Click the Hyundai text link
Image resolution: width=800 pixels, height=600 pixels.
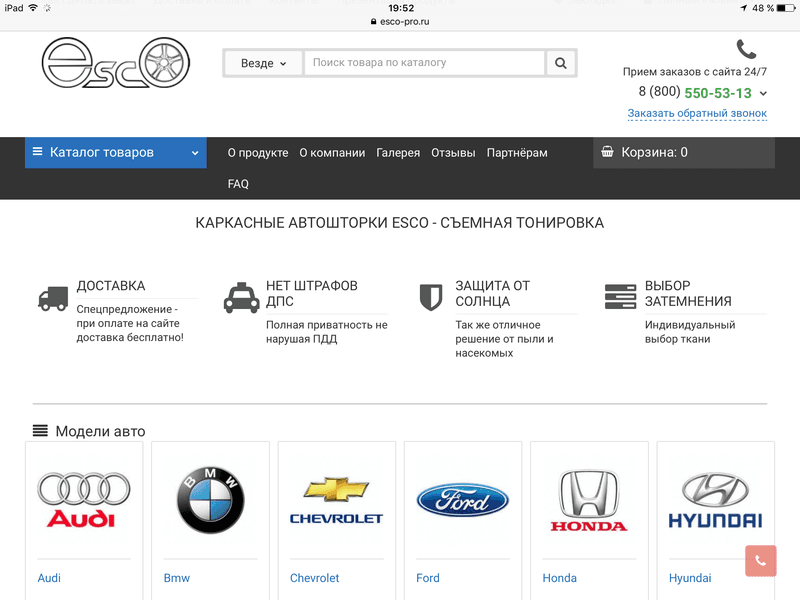pyautogui.click(x=690, y=578)
